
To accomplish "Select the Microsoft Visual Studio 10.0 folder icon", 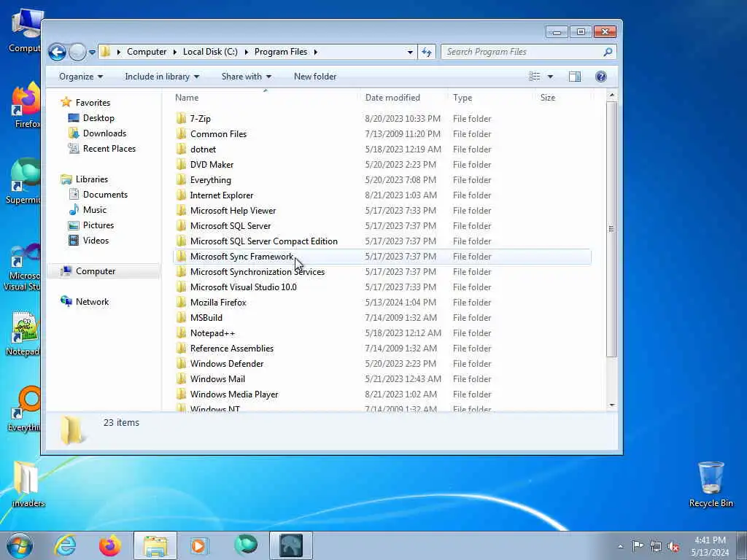I will point(181,287).
